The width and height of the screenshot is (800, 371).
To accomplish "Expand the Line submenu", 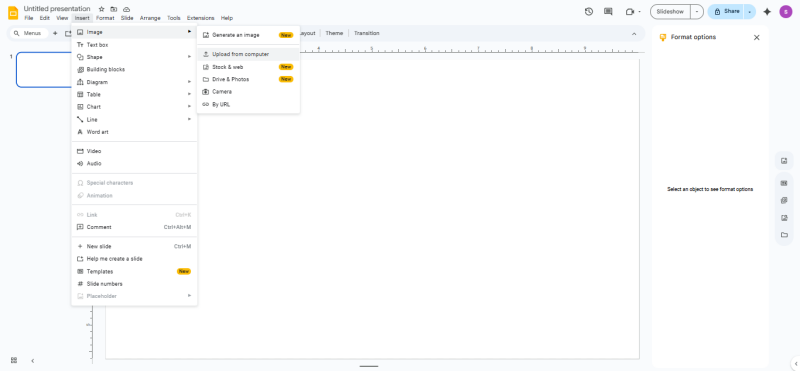I will (x=134, y=119).
